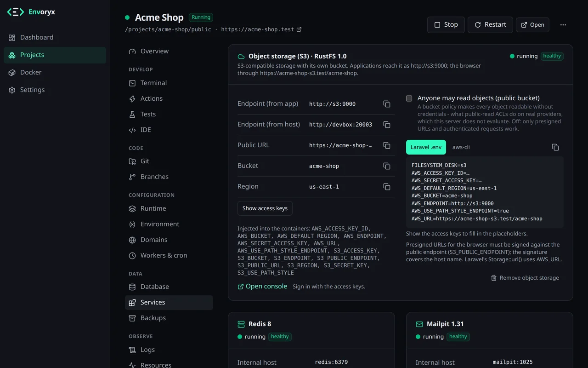Click the Object storage cloud icon

pos(241,57)
